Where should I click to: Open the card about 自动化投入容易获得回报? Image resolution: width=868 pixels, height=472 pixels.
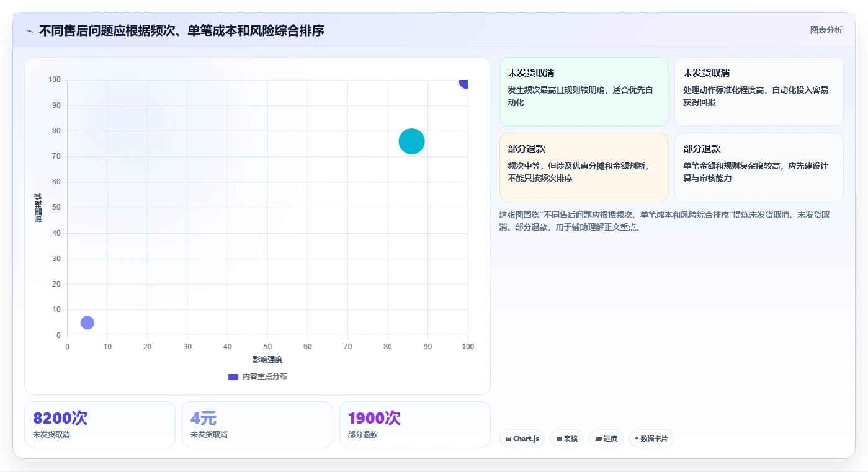[759, 92]
